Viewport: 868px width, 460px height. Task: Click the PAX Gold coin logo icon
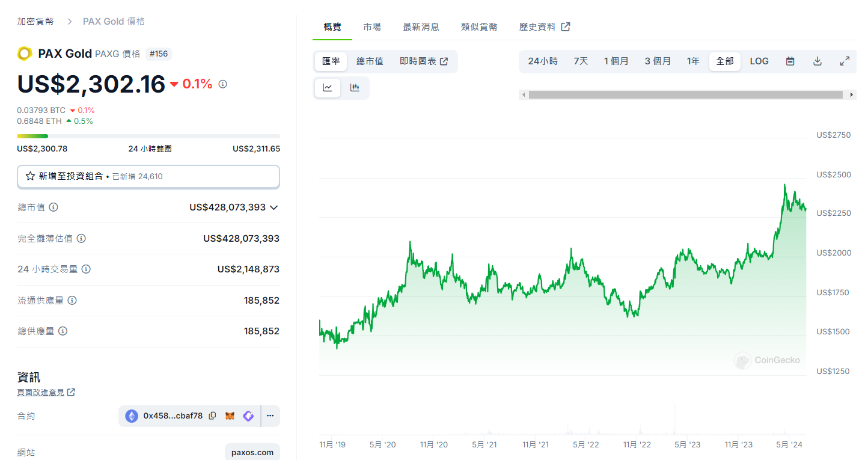25,54
